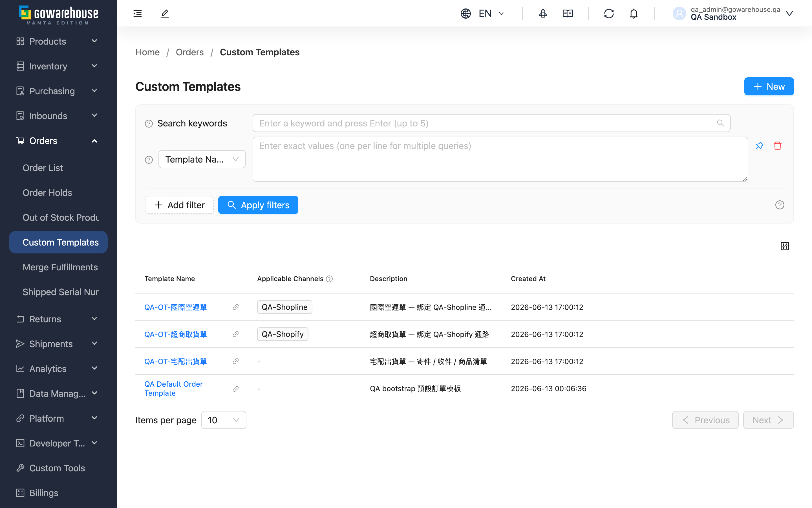Open the table column settings icon

[784, 246]
